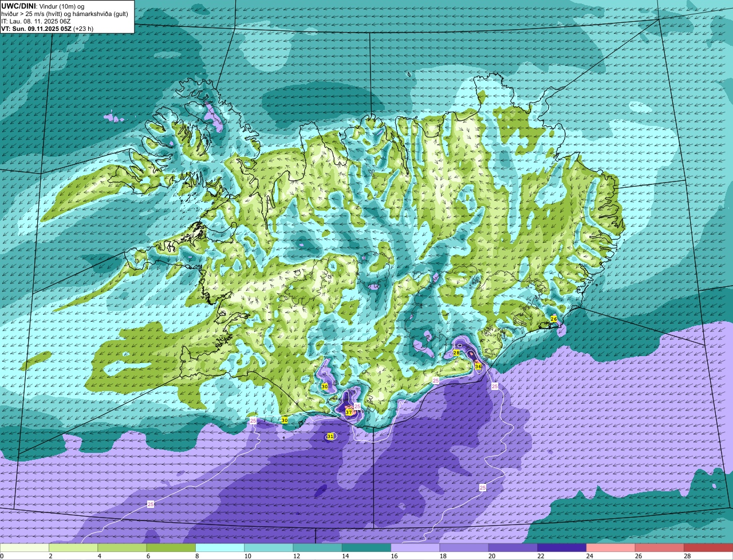Select the 20–22 m/s violet legend swatch
Screen dimensions: 733x560
pos(513,548)
